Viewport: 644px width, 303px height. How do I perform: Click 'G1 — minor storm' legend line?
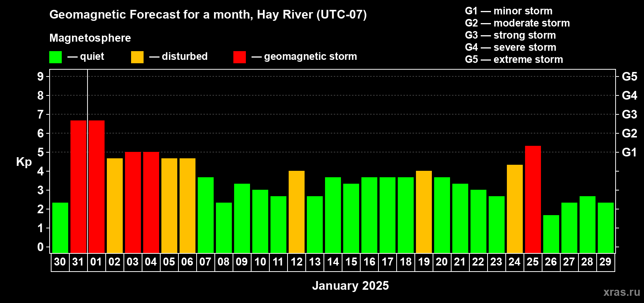509,11
